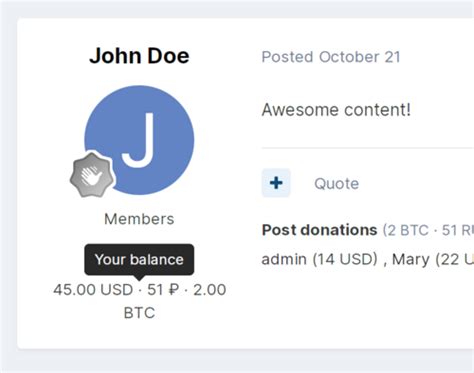Select the Members group label
This screenshot has height=373, width=474.
click(139, 219)
